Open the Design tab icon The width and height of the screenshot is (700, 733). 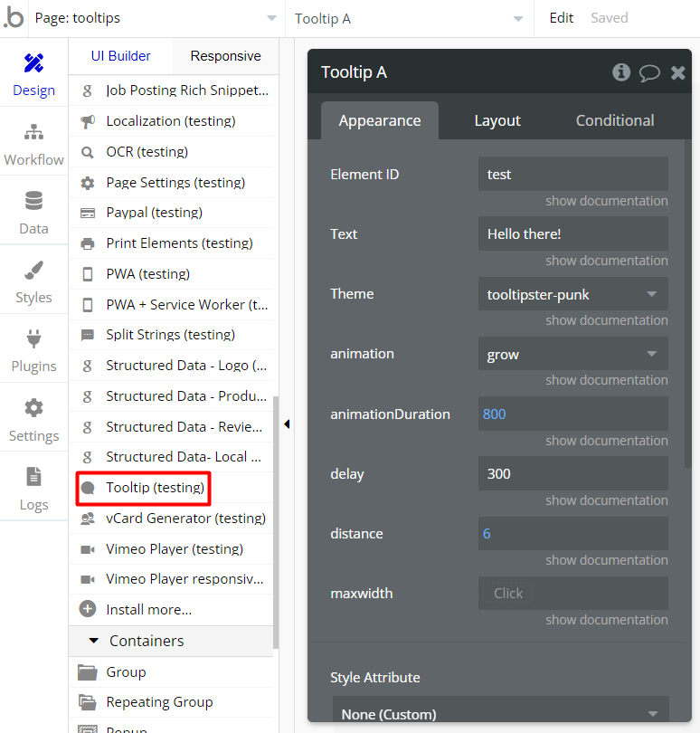(33, 63)
